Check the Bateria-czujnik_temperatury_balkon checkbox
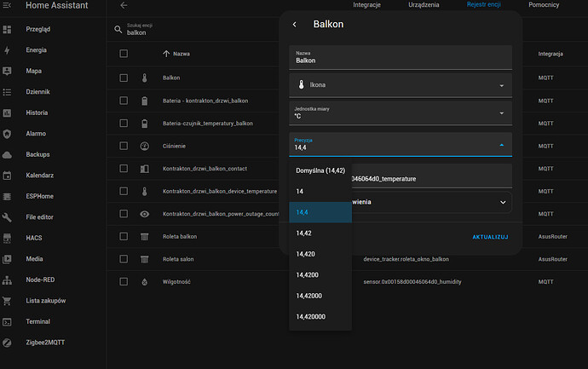Image resolution: width=588 pixels, height=369 pixels. click(x=124, y=124)
